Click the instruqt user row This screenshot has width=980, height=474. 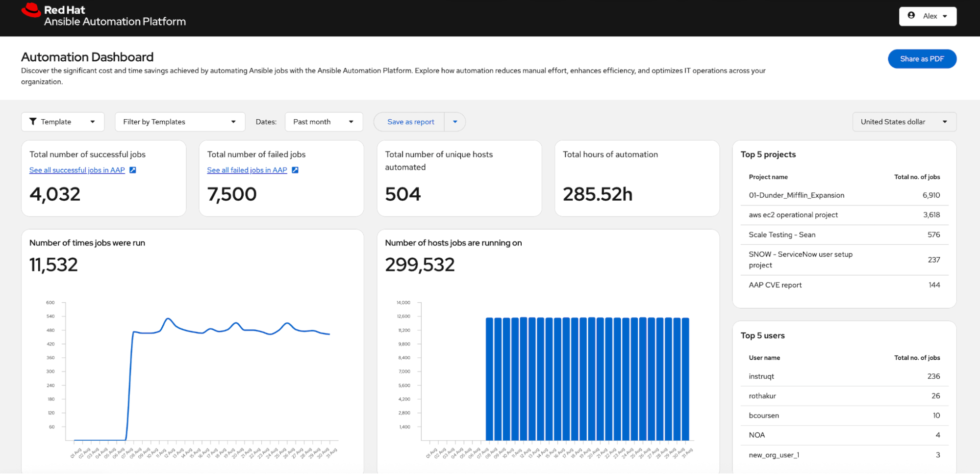click(x=844, y=376)
